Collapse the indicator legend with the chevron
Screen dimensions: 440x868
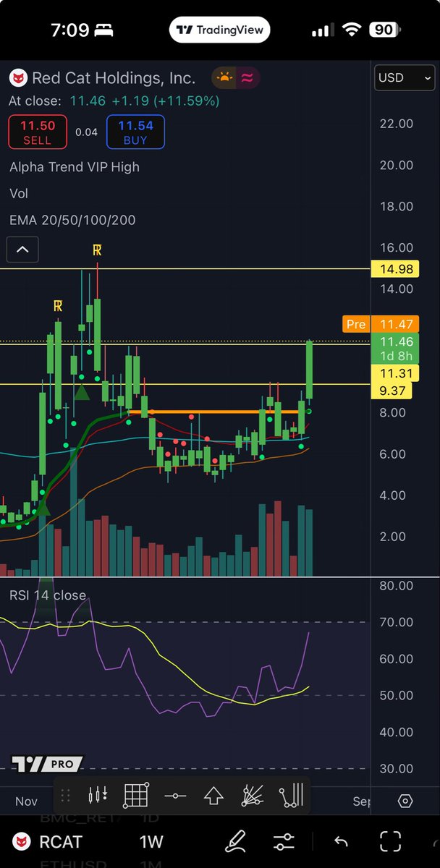[x=22, y=250]
